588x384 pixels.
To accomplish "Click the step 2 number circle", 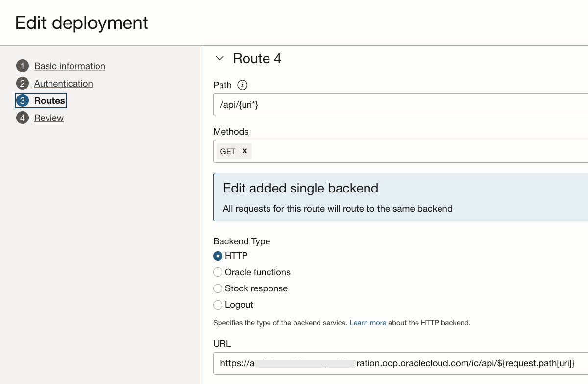I will pyautogui.click(x=23, y=84).
